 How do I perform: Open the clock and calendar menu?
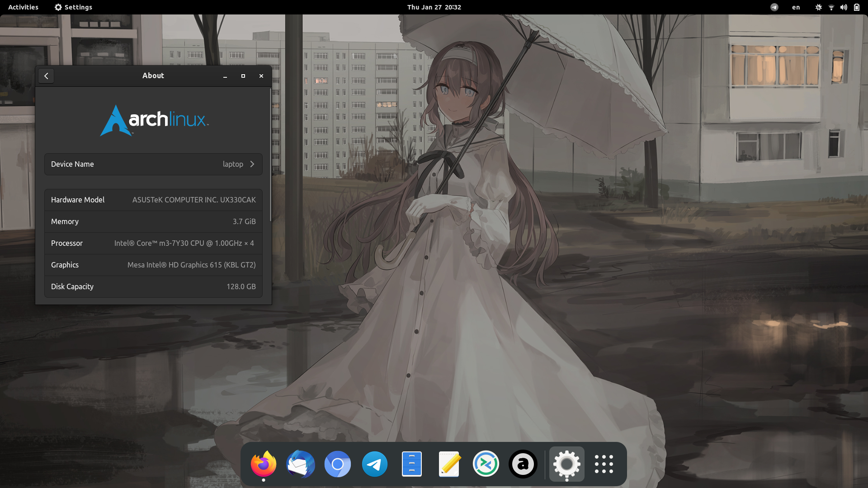coord(434,7)
